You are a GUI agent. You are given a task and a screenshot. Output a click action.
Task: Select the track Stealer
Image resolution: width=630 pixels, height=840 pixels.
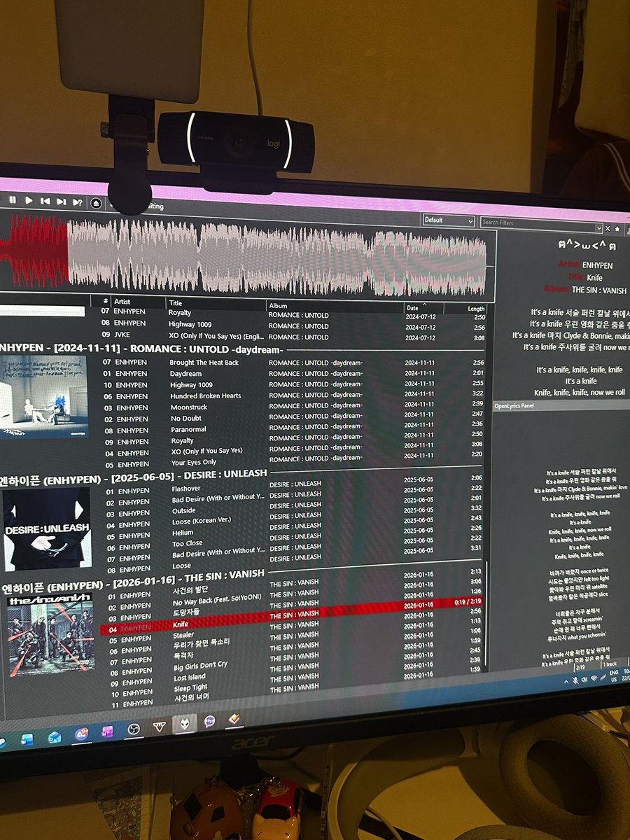184,636
